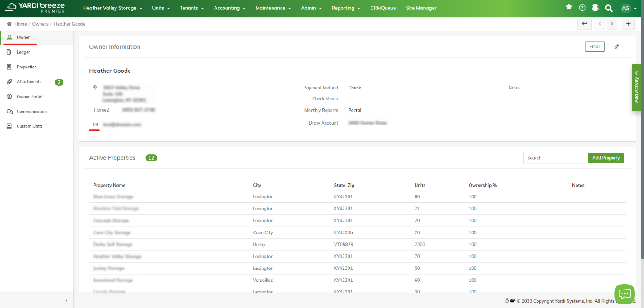Sort by Property Name column header

pos(109,185)
